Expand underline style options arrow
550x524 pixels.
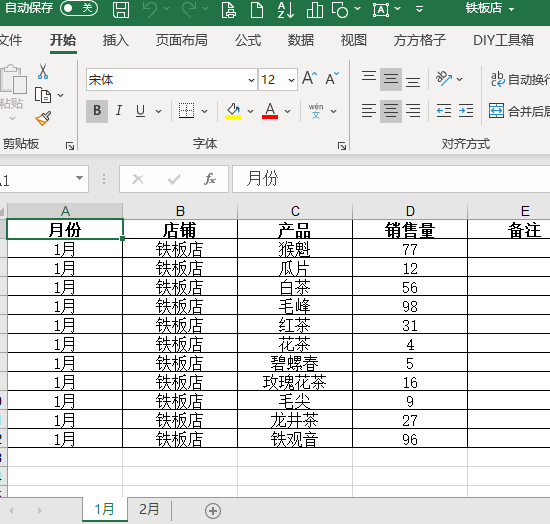tap(158, 112)
